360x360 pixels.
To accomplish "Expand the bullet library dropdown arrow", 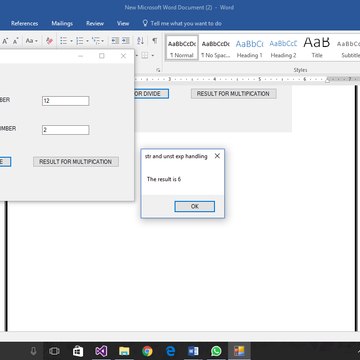I will [x=71, y=41].
